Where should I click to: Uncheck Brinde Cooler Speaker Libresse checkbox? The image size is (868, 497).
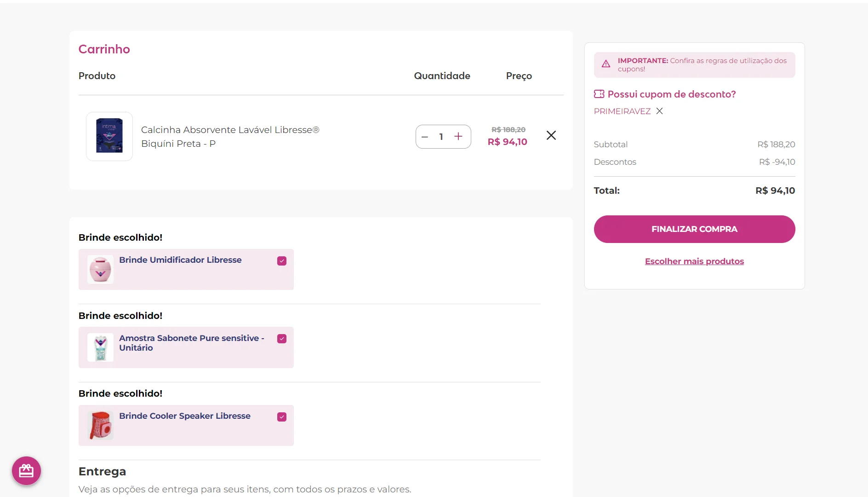tap(282, 417)
